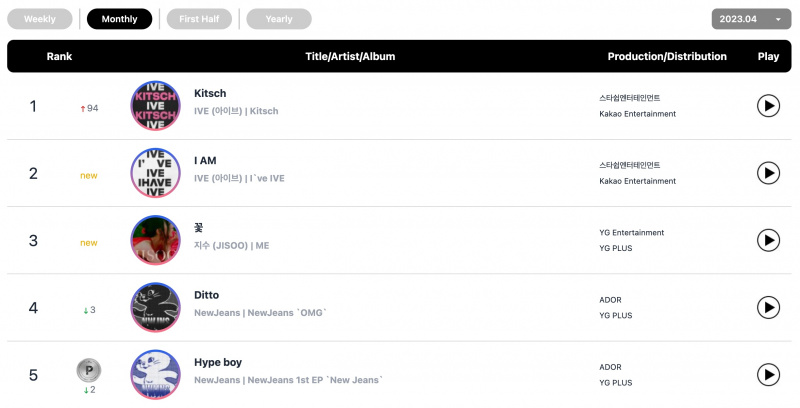Click the Rank column header
This screenshot has height=408, width=800.
coord(59,57)
